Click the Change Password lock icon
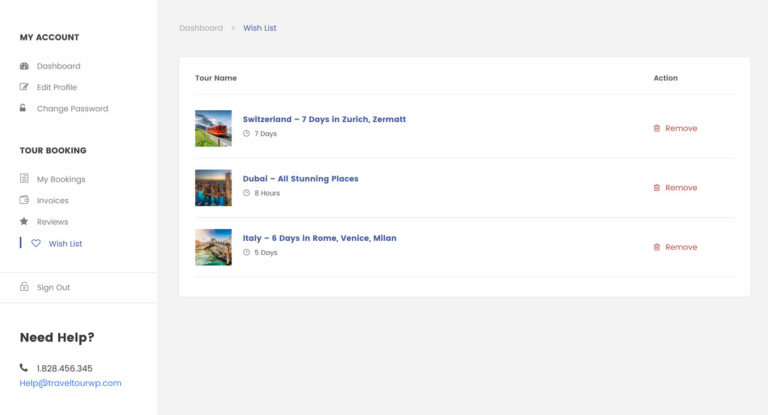This screenshot has height=415, width=768. pos(23,108)
